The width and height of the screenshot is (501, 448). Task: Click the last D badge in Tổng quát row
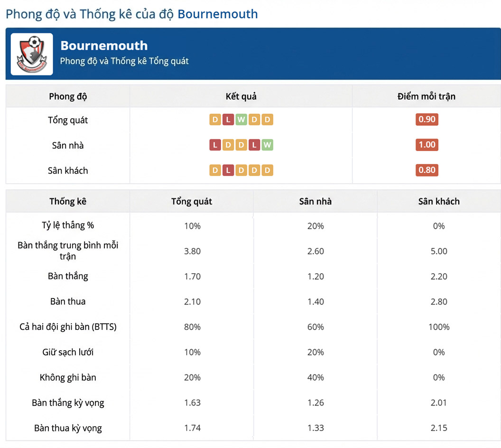tap(268, 120)
